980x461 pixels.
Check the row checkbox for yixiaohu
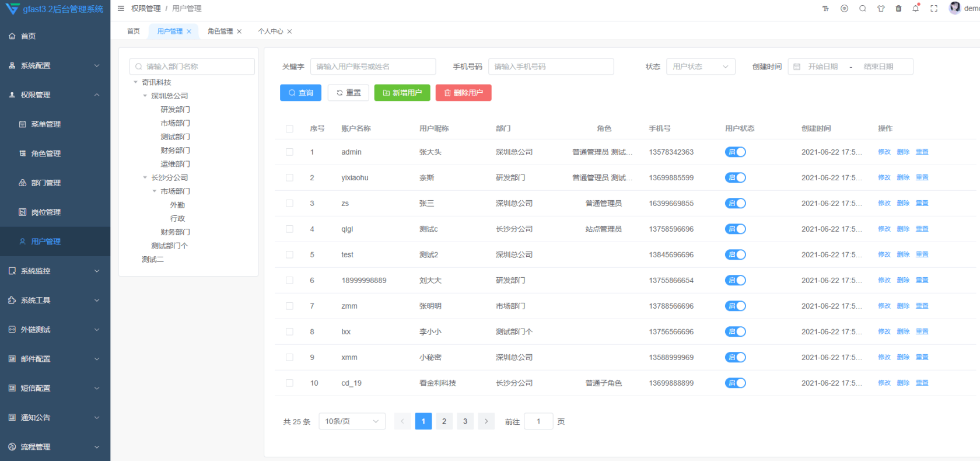289,178
